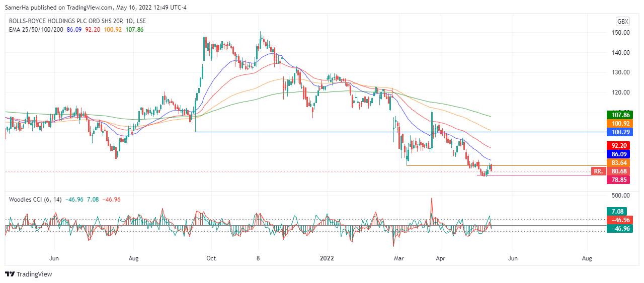Screen dimensions: 644x283
Task: Click the pink 78.85 price level label
Action: 618,179
